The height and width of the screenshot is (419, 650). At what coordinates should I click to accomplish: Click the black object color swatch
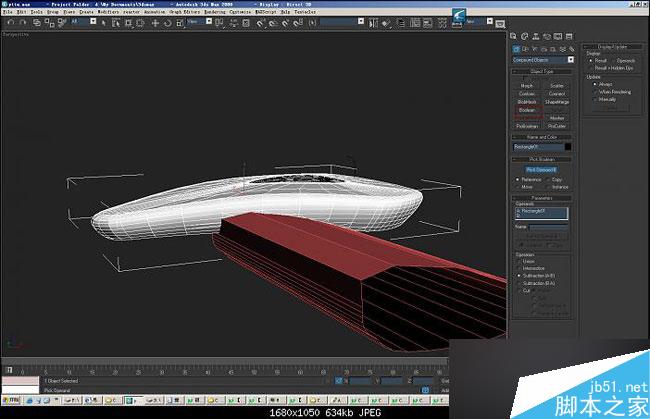pos(568,147)
